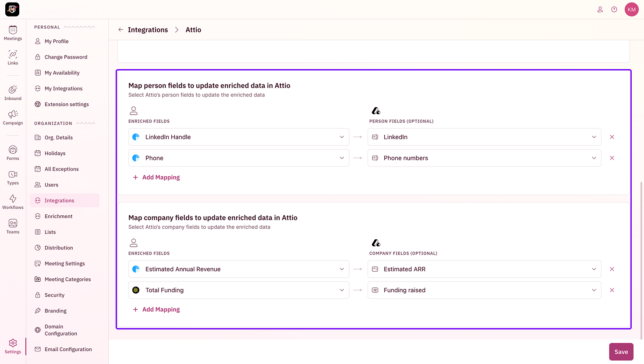Viewport: 644px width, 364px height.
Task: Open Types section
Action: point(13,178)
